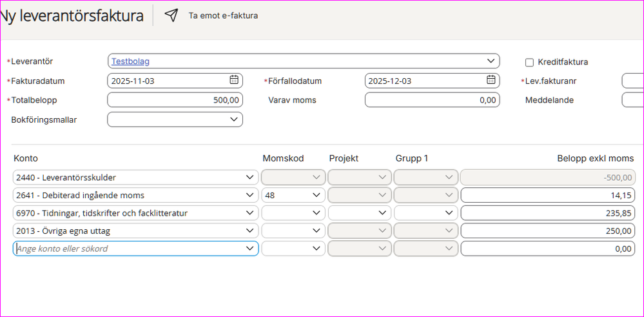
Task: Open the Bokföringsmallar dropdown
Action: (x=175, y=119)
